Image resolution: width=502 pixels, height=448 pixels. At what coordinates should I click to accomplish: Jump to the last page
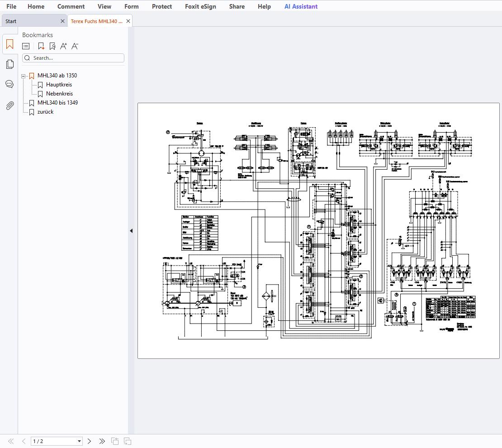pyautogui.click(x=102, y=441)
